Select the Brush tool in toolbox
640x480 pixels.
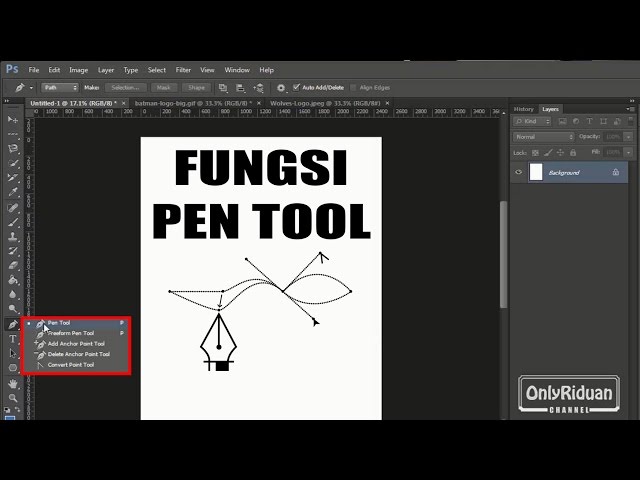[13, 222]
